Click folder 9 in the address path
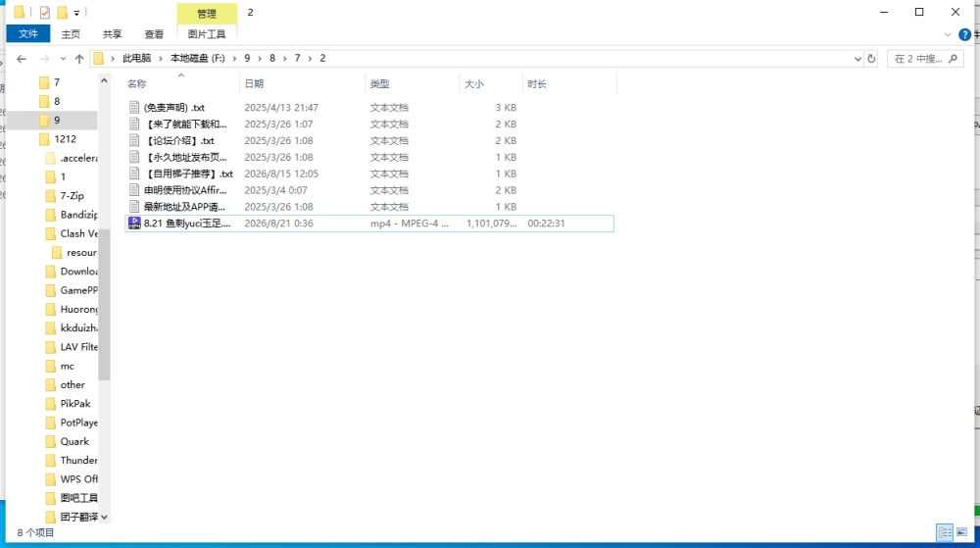Screen dimensions: 980x548 pyautogui.click(x=247, y=58)
